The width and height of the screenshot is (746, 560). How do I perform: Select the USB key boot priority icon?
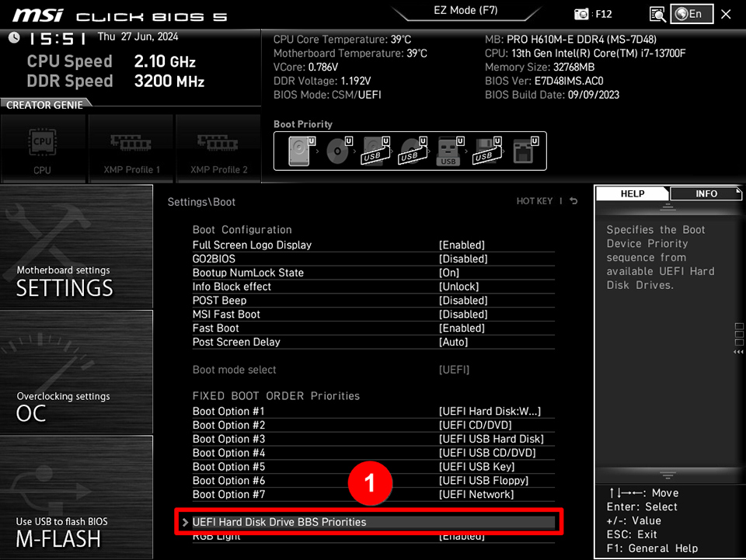point(450,151)
